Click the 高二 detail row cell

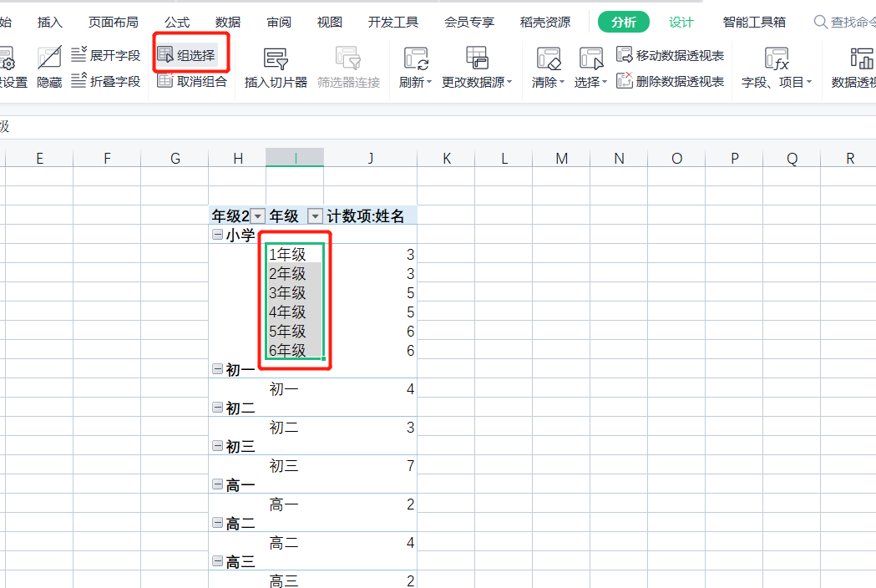pos(295,542)
